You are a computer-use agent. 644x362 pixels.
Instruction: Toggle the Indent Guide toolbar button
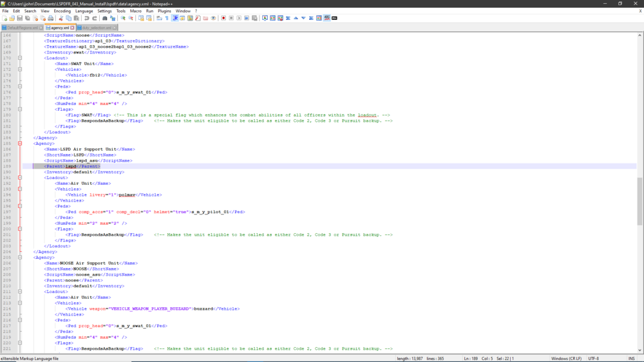click(175, 18)
